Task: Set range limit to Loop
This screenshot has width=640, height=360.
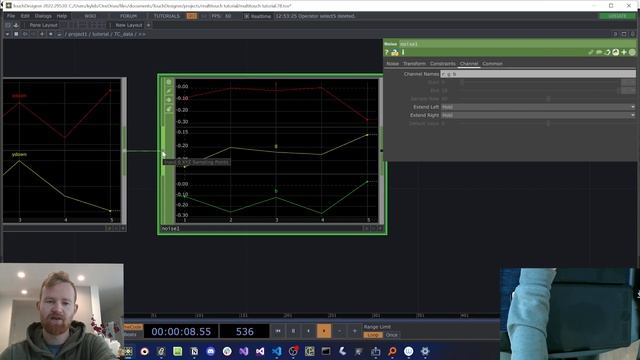Action: click(x=373, y=335)
